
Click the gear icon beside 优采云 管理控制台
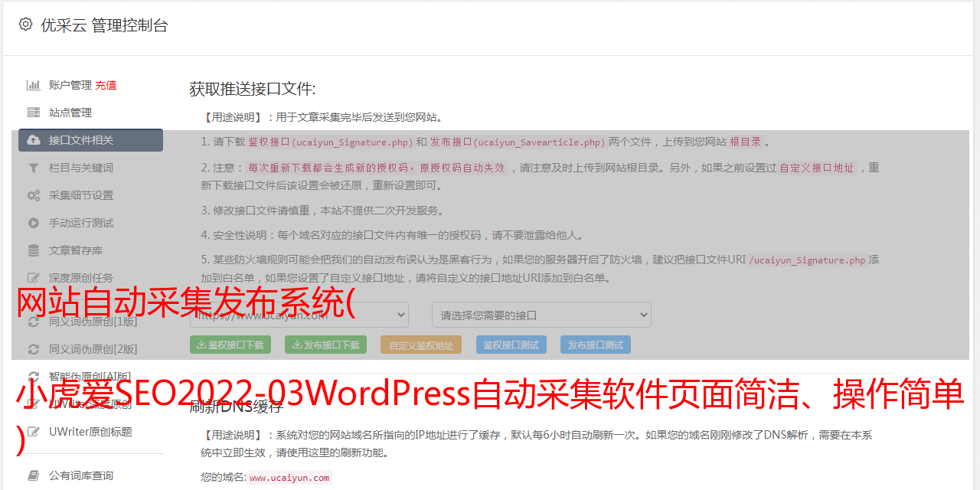coord(25,24)
